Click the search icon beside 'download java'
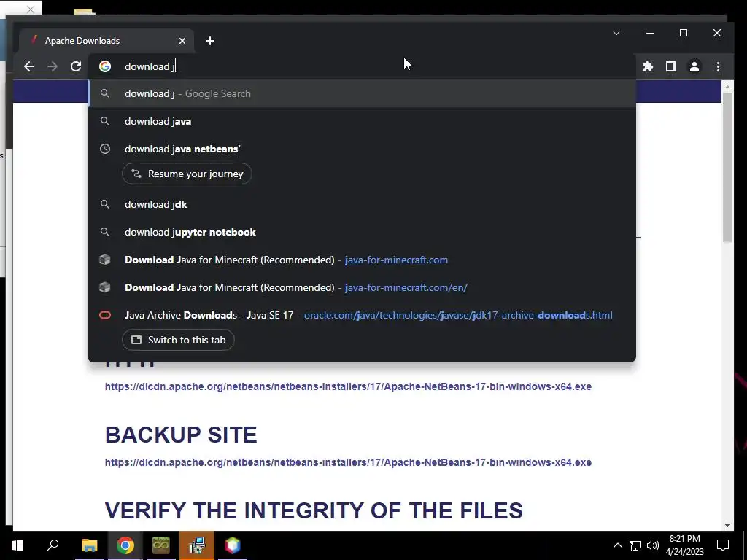The width and height of the screenshot is (747, 560). (x=105, y=122)
